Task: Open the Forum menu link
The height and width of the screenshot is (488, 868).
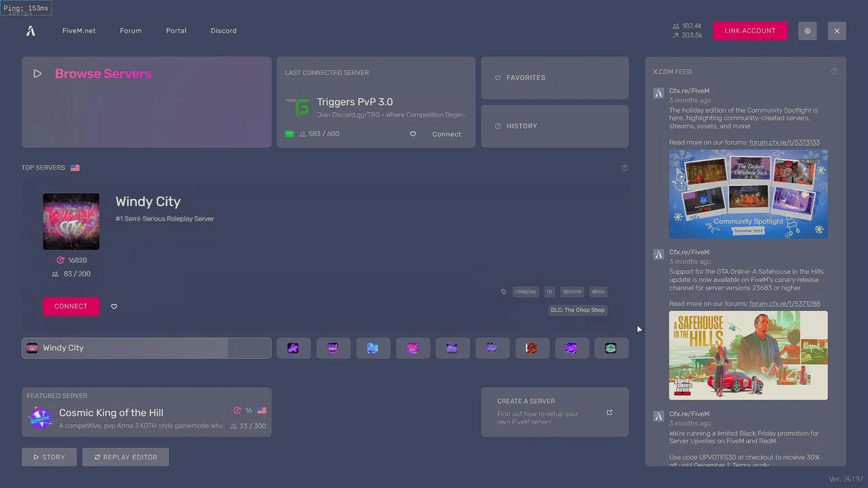Action: (131, 30)
